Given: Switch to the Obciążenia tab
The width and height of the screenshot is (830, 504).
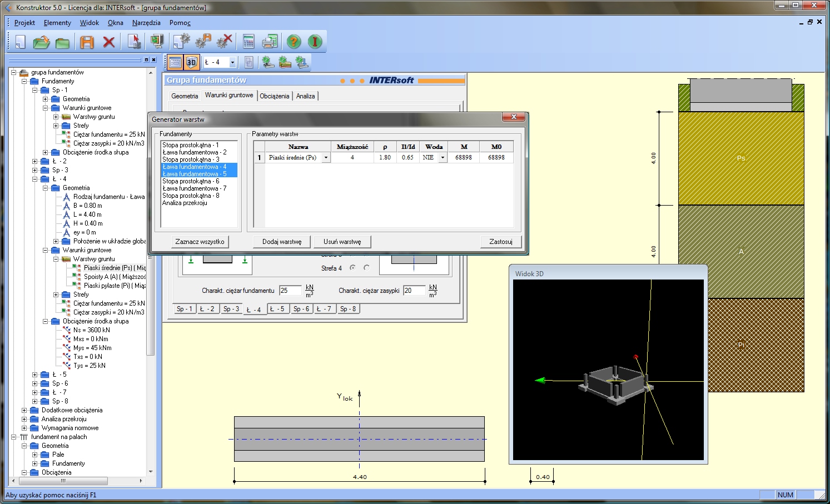Looking at the screenshot, I should pyautogui.click(x=275, y=96).
